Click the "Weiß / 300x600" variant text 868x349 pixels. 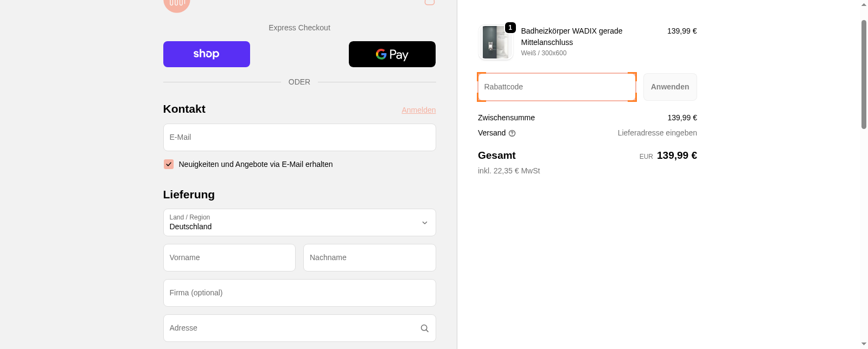pyautogui.click(x=544, y=53)
